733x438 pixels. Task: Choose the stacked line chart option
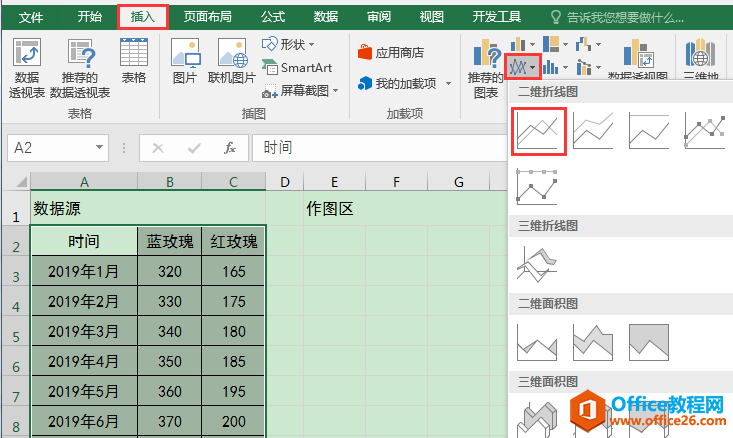click(x=594, y=132)
